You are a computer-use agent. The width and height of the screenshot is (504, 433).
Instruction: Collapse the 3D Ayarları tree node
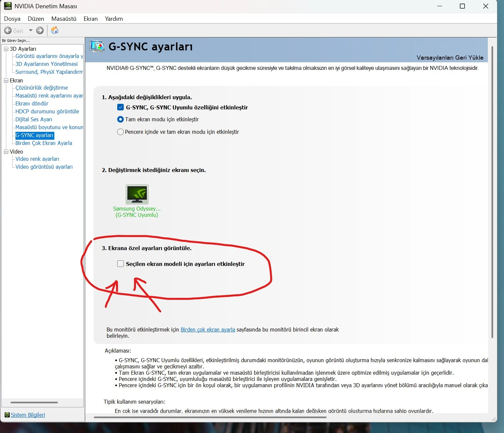[x=6, y=49]
